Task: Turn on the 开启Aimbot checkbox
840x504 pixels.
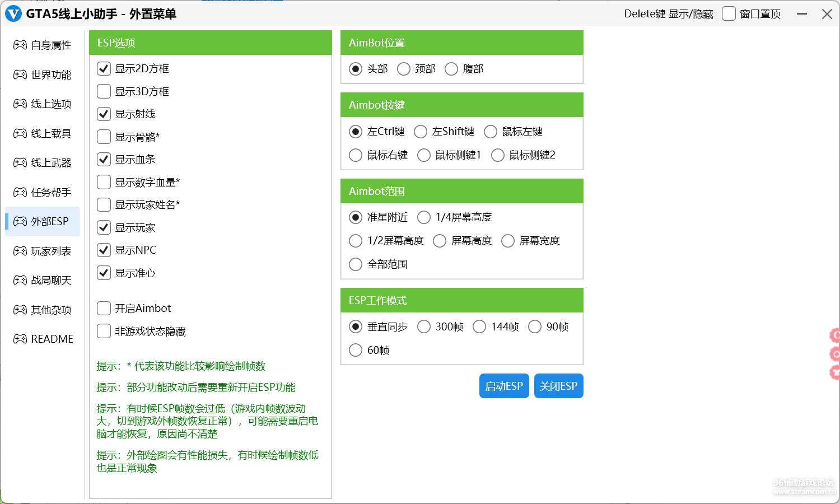Action: 104,309
